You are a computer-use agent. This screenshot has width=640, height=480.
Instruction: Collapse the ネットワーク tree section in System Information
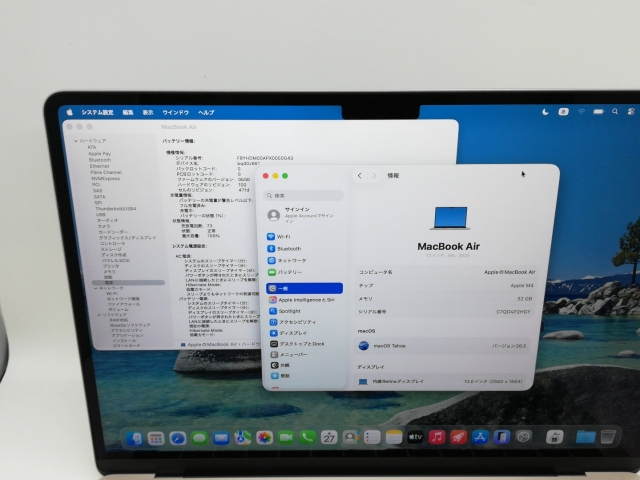click(96, 288)
